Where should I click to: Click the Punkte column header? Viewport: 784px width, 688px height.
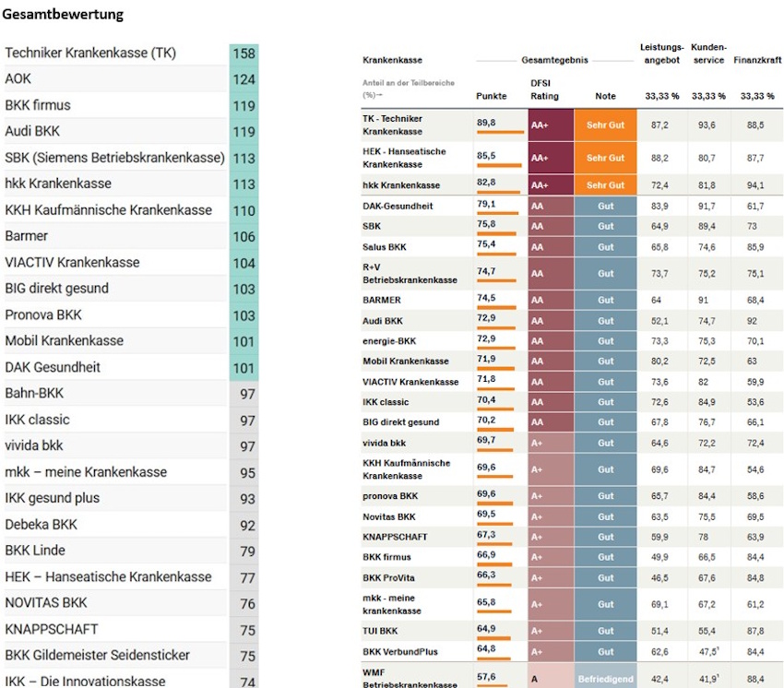click(x=492, y=96)
